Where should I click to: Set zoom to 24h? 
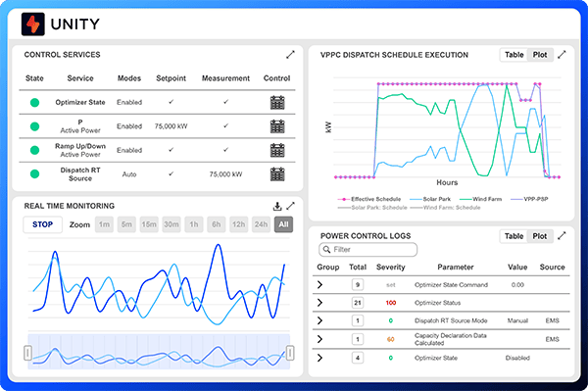[261, 224]
